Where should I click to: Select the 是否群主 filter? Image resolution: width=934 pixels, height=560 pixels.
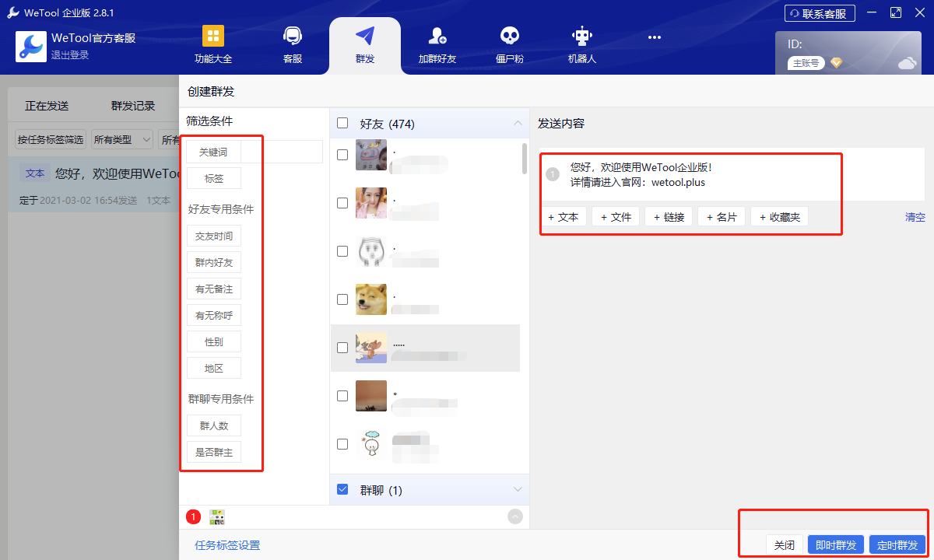tap(213, 452)
